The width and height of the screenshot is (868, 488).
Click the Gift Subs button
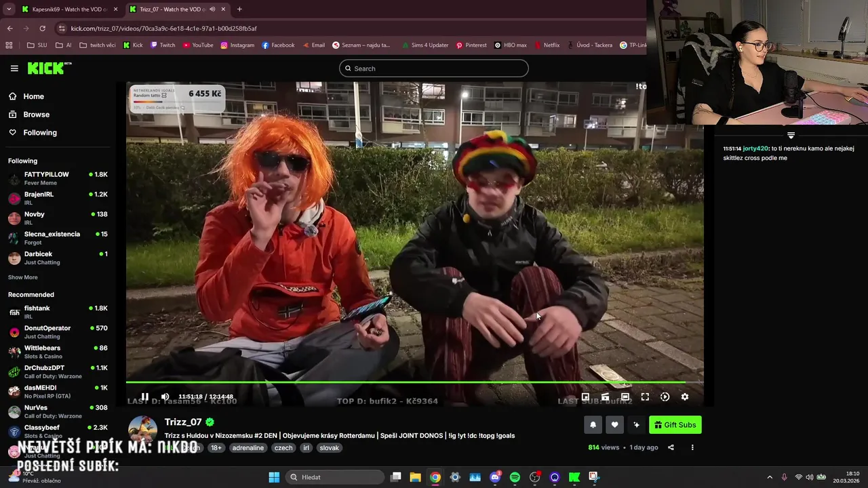click(x=675, y=425)
